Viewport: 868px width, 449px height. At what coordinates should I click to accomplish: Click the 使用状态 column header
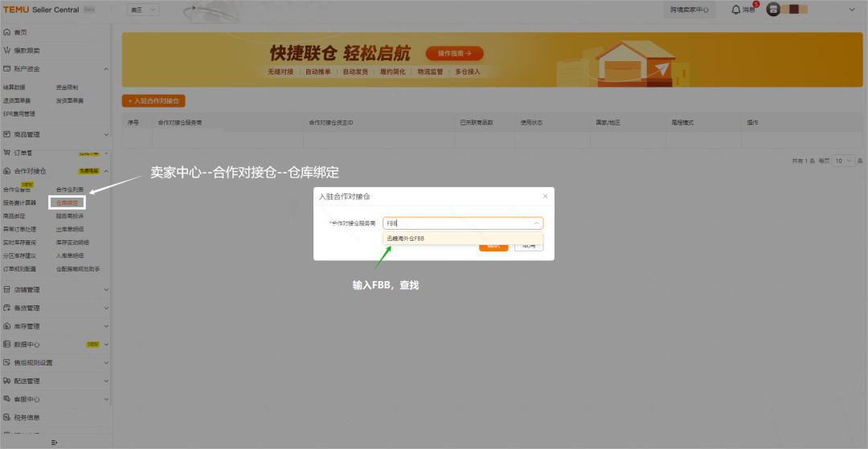(531, 122)
